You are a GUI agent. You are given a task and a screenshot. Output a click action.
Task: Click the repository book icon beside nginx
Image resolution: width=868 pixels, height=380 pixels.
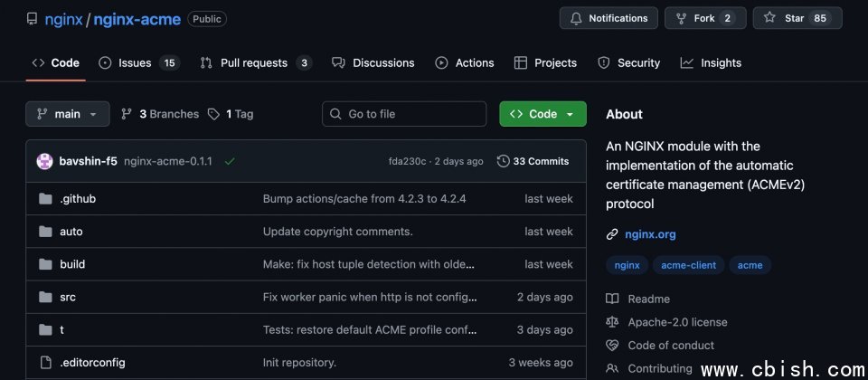(33, 19)
